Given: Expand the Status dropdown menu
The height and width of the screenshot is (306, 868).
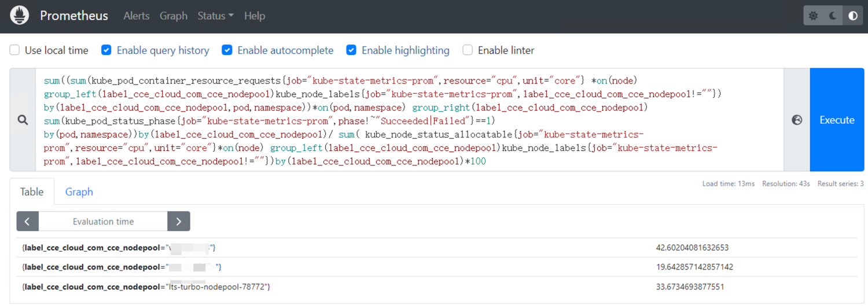Looking at the screenshot, I should point(215,16).
